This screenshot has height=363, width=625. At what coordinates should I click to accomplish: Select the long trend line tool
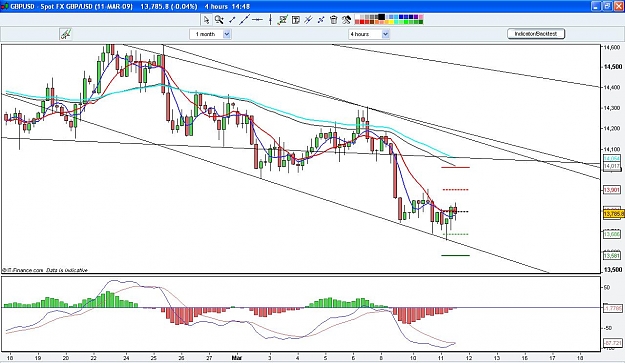[244, 20]
